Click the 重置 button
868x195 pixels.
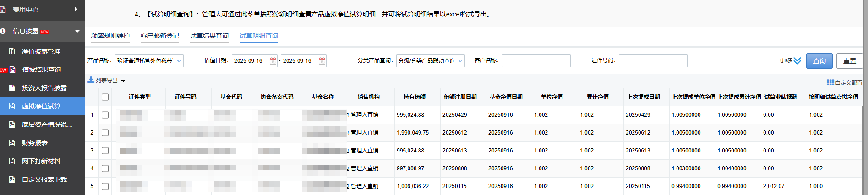pyautogui.click(x=850, y=61)
